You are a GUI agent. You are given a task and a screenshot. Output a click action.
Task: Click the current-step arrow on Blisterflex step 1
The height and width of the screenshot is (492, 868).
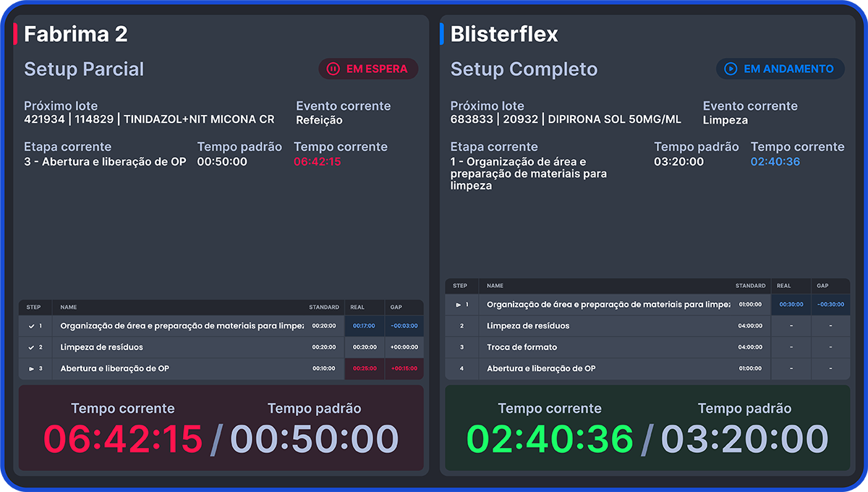[x=458, y=305]
